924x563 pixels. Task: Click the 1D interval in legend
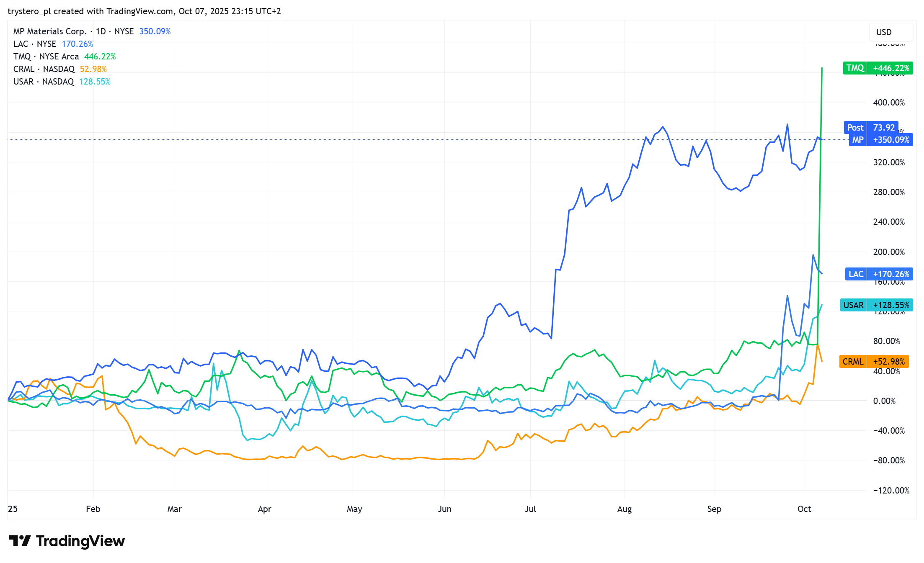tap(101, 31)
